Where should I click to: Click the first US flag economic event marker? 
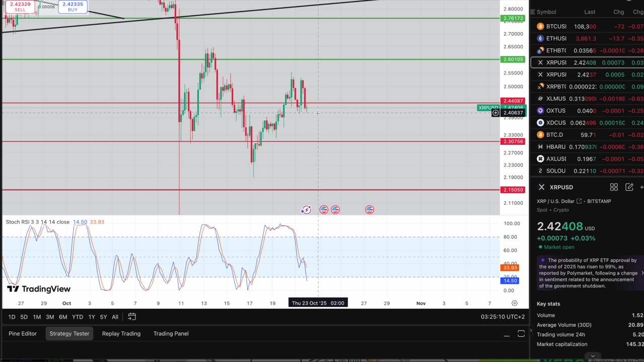point(324,210)
